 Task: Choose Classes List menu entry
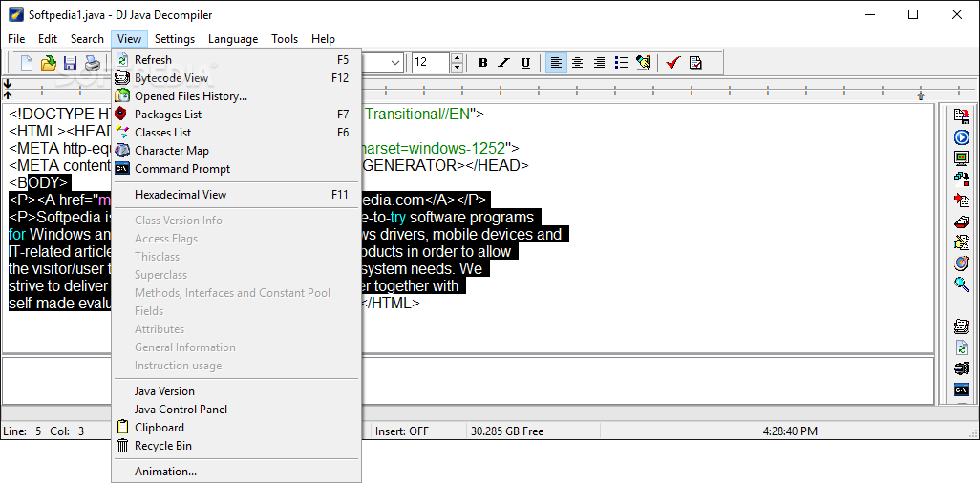[x=236, y=133]
